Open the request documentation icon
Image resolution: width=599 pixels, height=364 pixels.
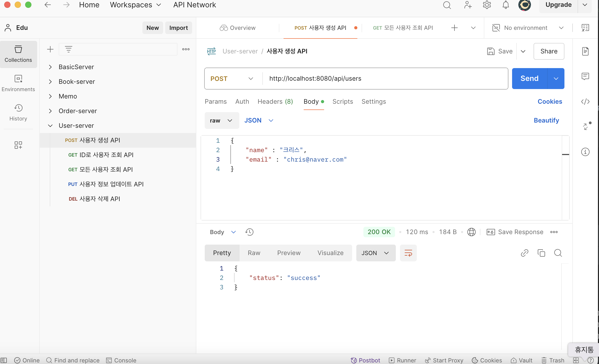585,51
